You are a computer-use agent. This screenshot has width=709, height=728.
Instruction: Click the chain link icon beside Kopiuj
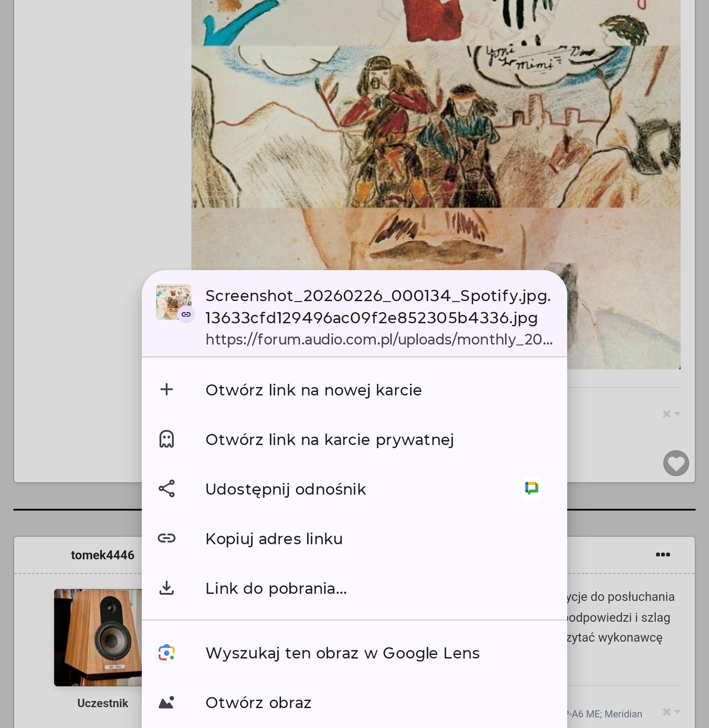click(x=167, y=538)
